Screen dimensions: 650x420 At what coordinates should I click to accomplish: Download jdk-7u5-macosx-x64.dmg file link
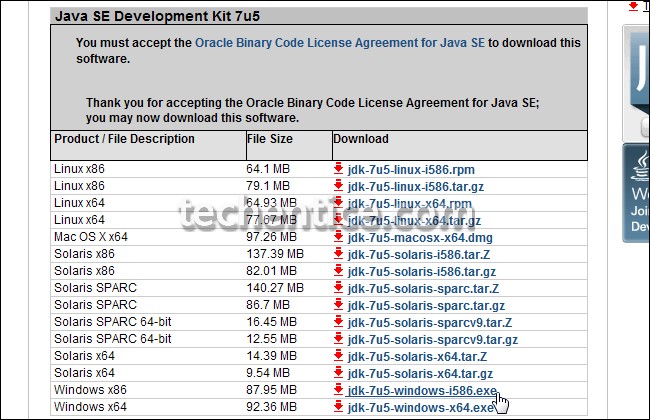pos(420,238)
